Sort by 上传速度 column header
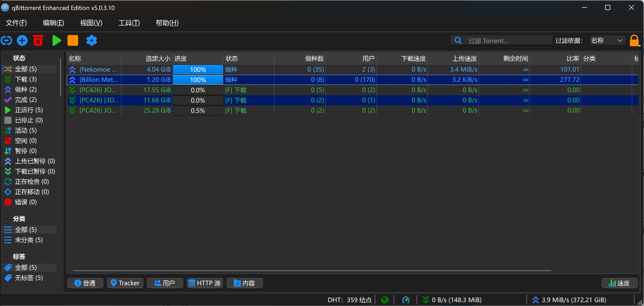 pos(453,59)
